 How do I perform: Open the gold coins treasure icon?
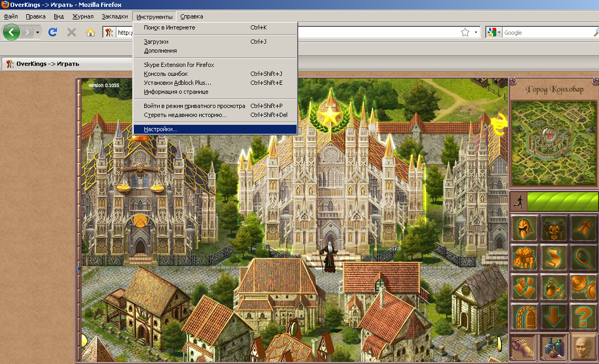(x=524, y=258)
